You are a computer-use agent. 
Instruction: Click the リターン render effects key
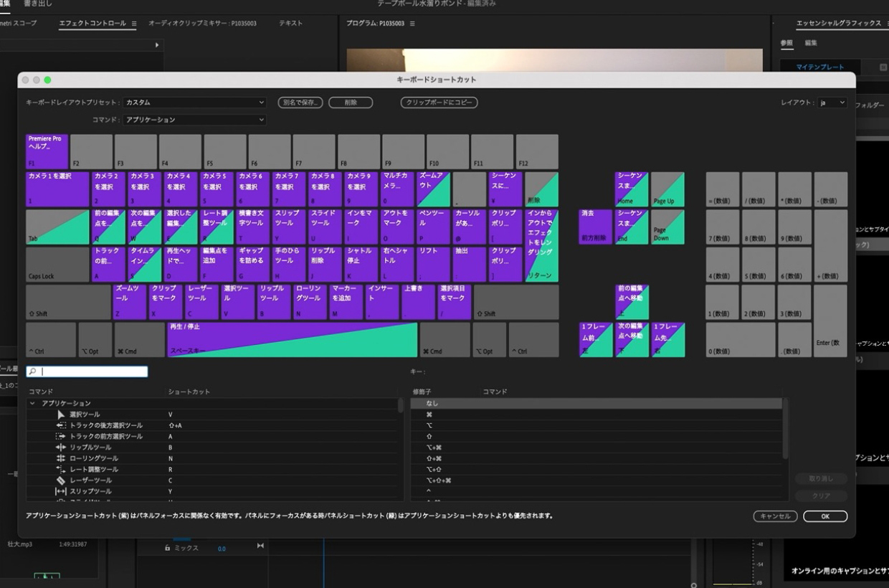click(x=542, y=245)
